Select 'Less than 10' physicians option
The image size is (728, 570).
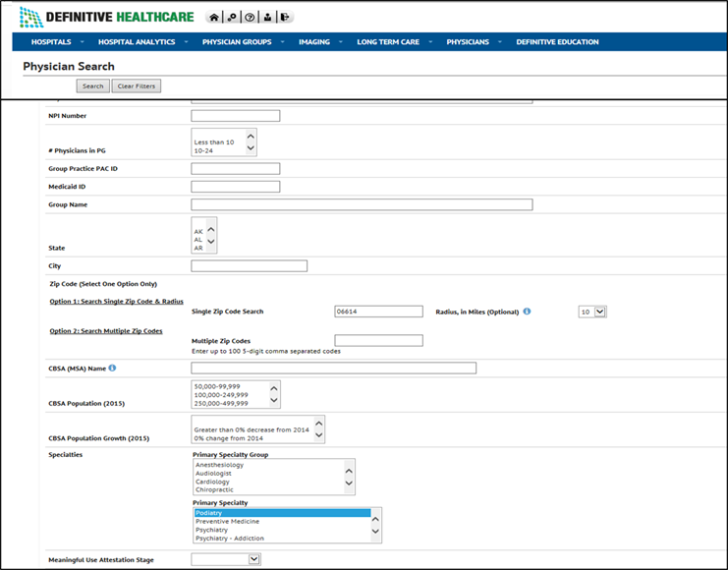214,142
